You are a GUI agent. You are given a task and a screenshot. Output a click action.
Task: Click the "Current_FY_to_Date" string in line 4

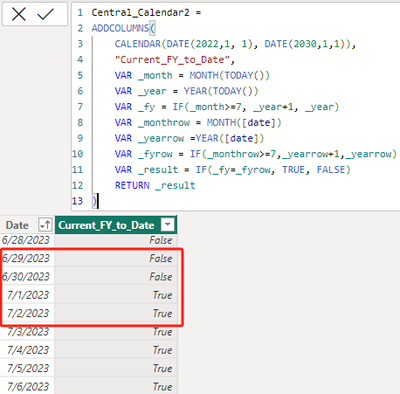[x=172, y=60]
